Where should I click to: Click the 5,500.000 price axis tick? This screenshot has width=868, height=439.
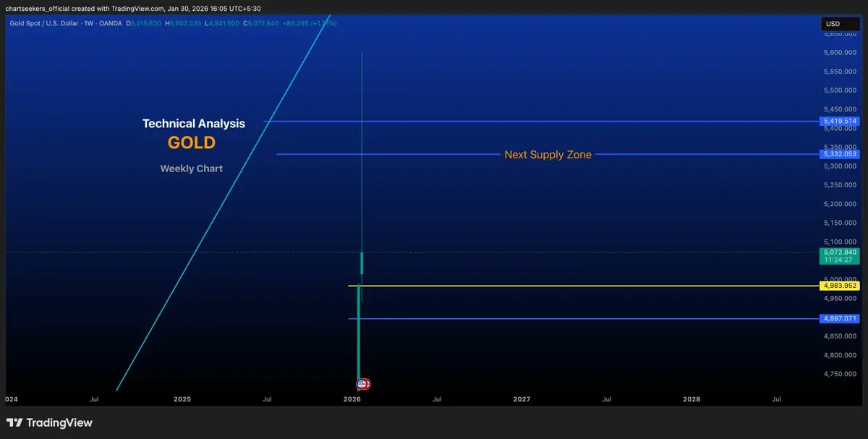click(x=841, y=90)
